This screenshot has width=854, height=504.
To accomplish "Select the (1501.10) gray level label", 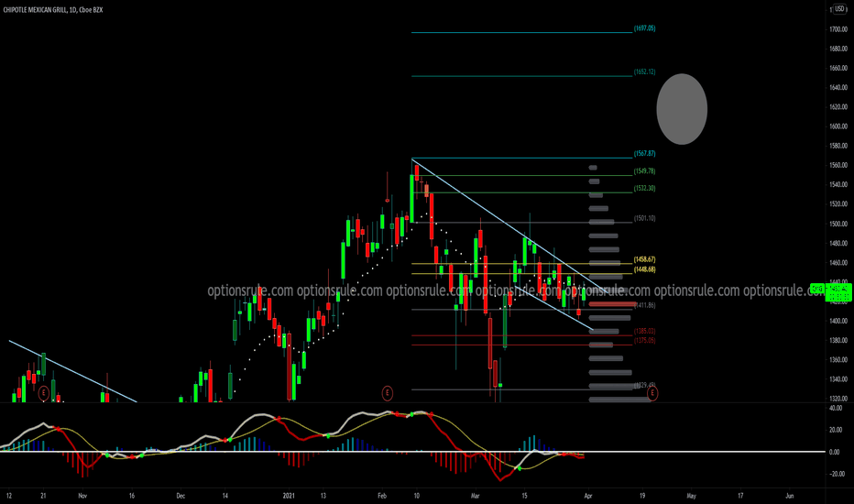I will [644, 218].
